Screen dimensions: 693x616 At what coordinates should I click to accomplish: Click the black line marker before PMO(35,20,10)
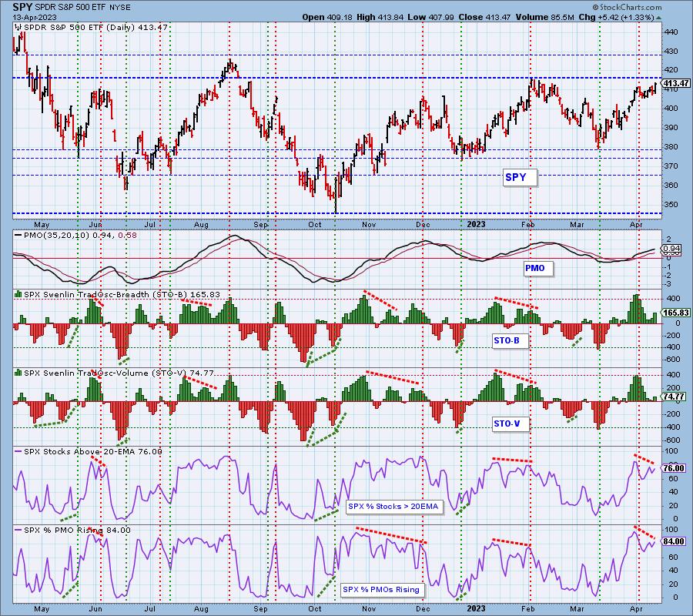[x=18, y=236]
